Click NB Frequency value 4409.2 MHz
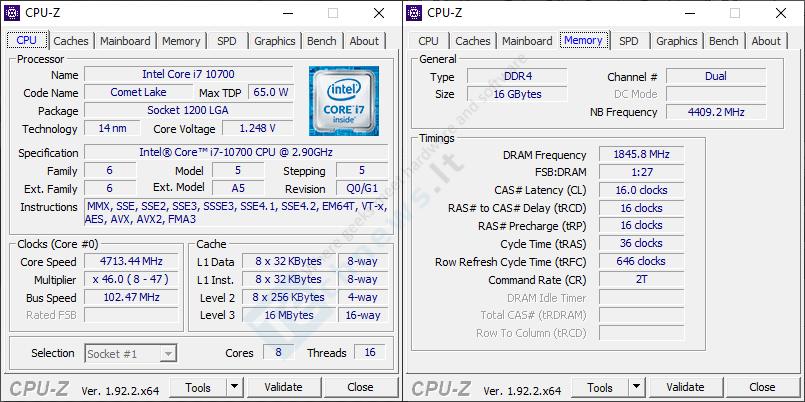Viewport: 805px width, 402px height. tap(716, 112)
